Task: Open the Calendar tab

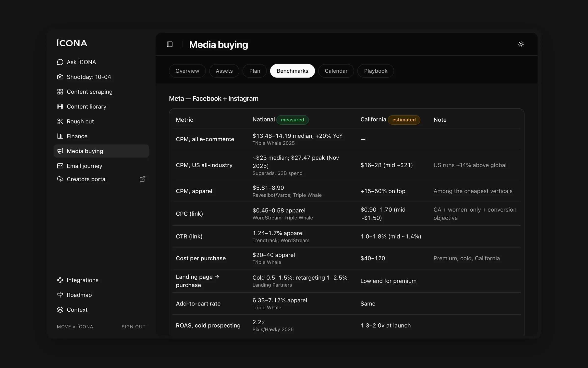Action: [336, 71]
